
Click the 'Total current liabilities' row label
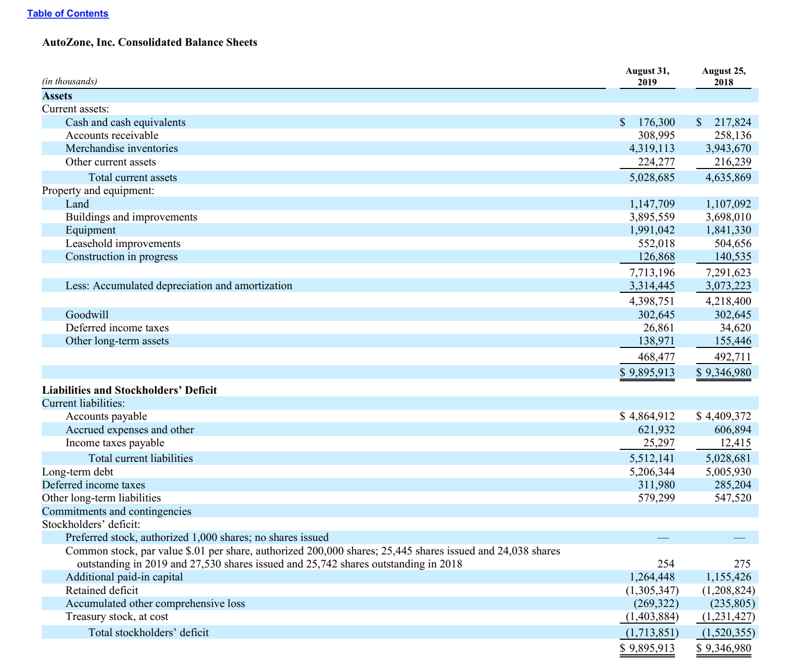pyautogui.click(x=140, y=458)
